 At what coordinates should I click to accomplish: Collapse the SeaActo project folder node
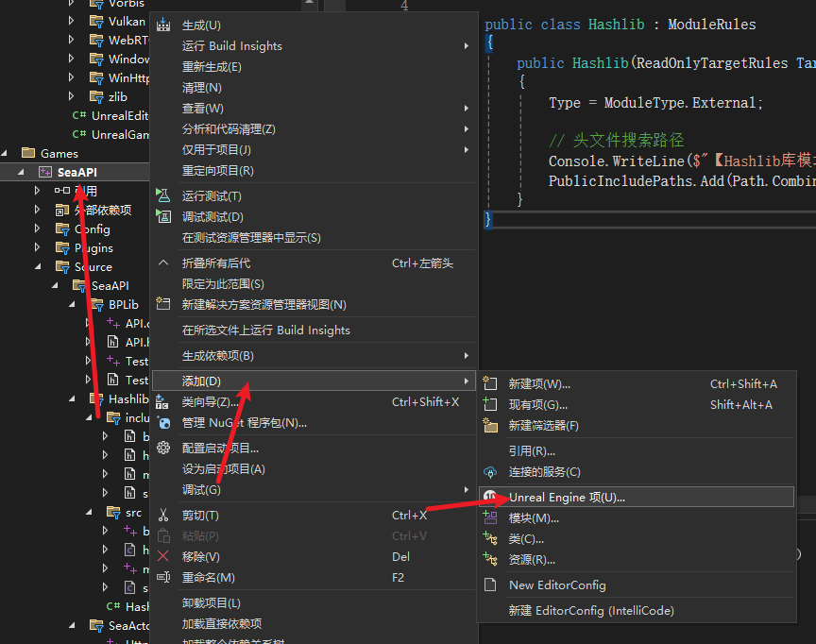click(x=73, y=626)
